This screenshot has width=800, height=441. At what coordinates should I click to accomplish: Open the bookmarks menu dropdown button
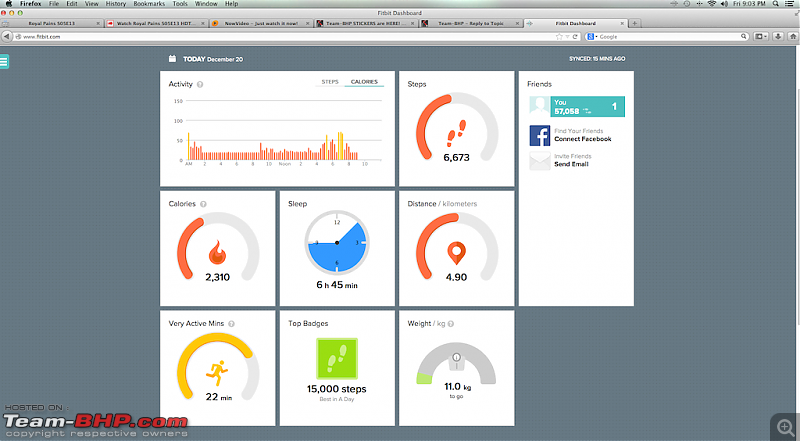(x=761, y=36)
